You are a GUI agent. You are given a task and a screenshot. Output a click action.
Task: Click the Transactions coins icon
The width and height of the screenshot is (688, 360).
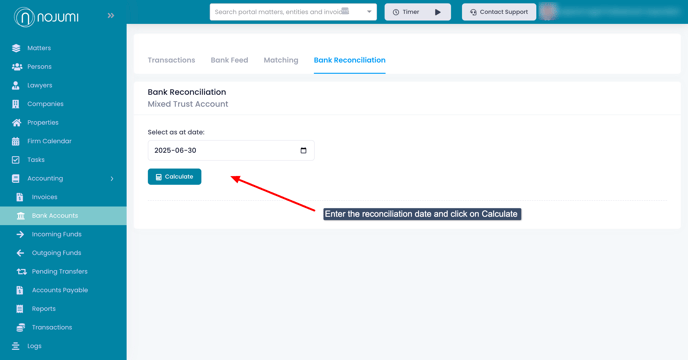[x=21, y=328]
